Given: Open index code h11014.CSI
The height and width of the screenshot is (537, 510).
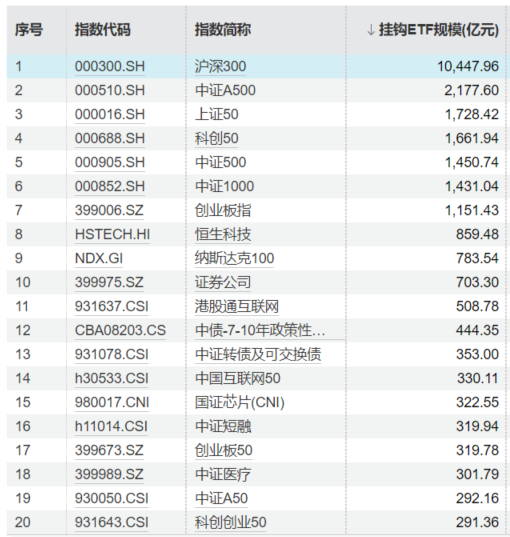Looking at the screenshot, I should tap(111, 426).
